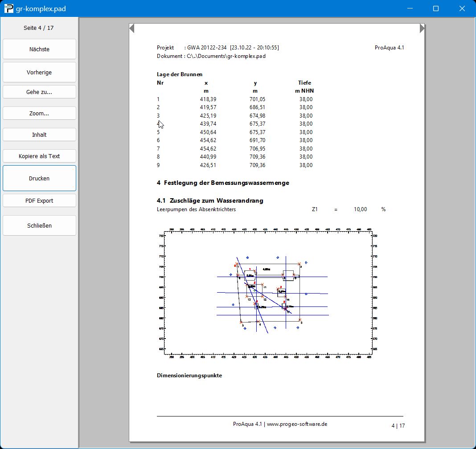Viewport: 476px width, 449px height.
Task: Click the gr-komplex.pad app icon in title bar
Action: (x=8, y=8)
